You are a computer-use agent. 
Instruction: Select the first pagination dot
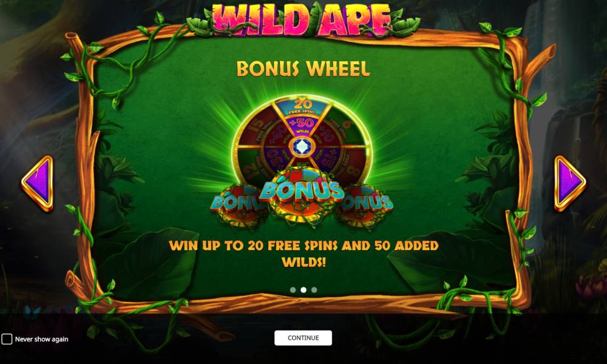293,290
